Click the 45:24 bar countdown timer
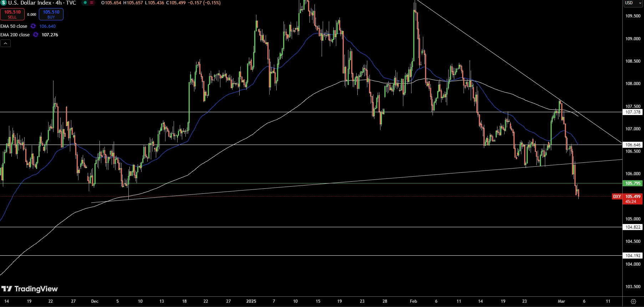Viewport: 644px width, 307px height. pyautogui.click(x=631, y=202)
